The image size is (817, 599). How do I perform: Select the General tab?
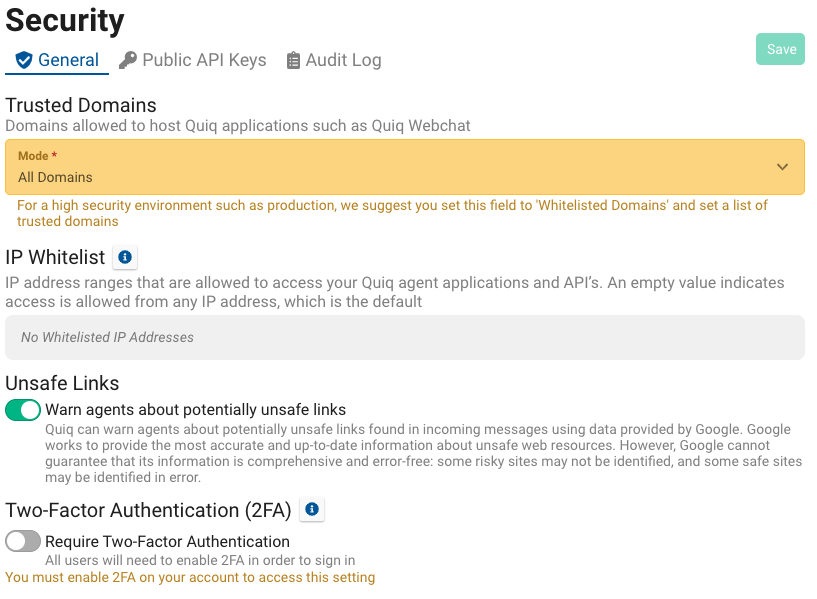pyautogui.click(x=57, y=60)
